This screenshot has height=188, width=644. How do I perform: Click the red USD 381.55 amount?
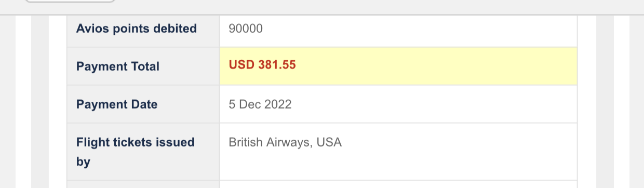[262, 65]
